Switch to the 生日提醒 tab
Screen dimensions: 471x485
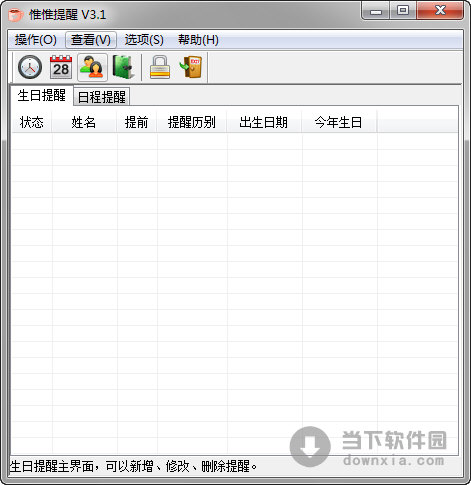[x=42, y=96]
